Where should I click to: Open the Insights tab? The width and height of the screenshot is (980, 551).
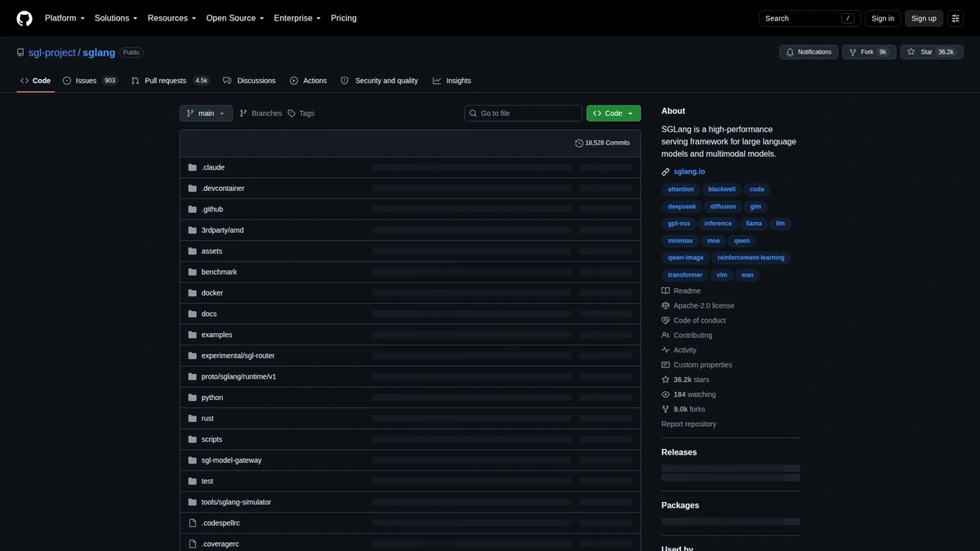click(452, 81)
